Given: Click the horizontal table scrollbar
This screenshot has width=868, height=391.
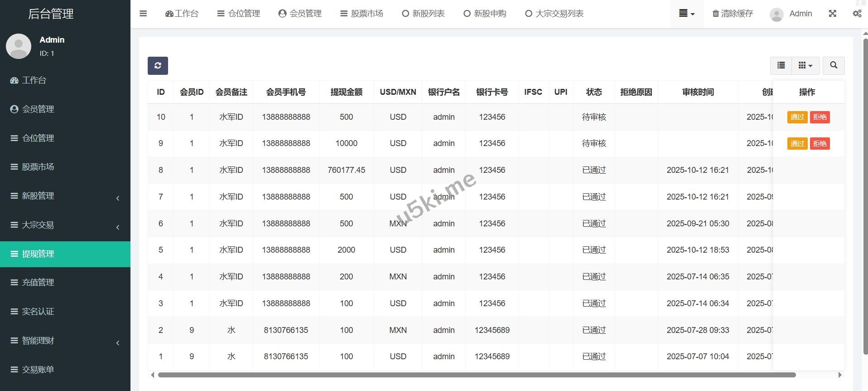Looking at the screenshot, I should click(477, 375).
